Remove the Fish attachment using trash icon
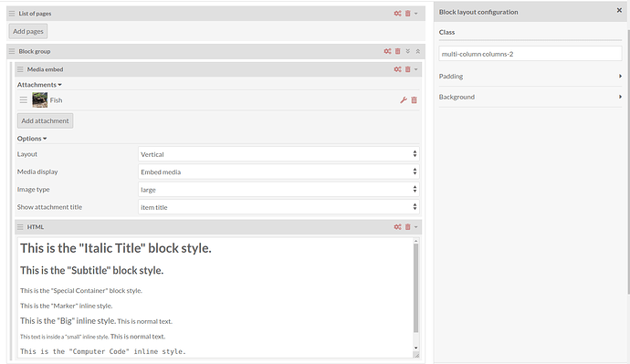The height and width of the screenshot is (364, 630). [415, 100]
